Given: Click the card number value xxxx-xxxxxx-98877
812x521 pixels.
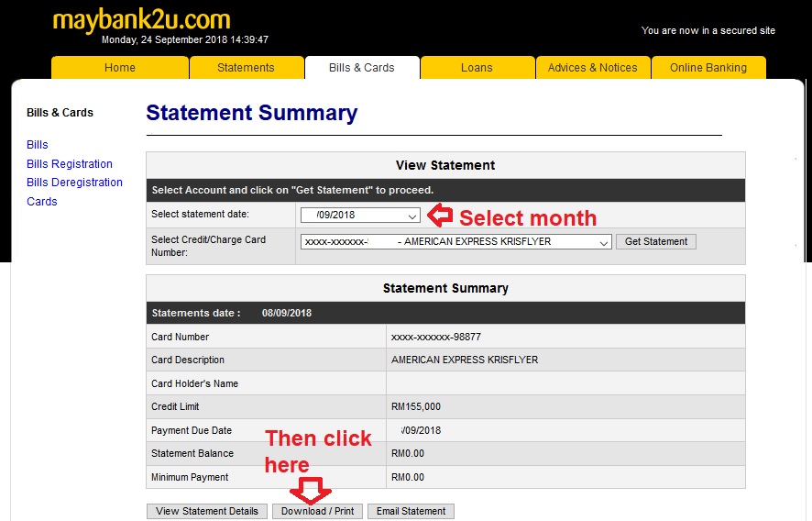Looking at the screenshot, I should coord(435,337).
